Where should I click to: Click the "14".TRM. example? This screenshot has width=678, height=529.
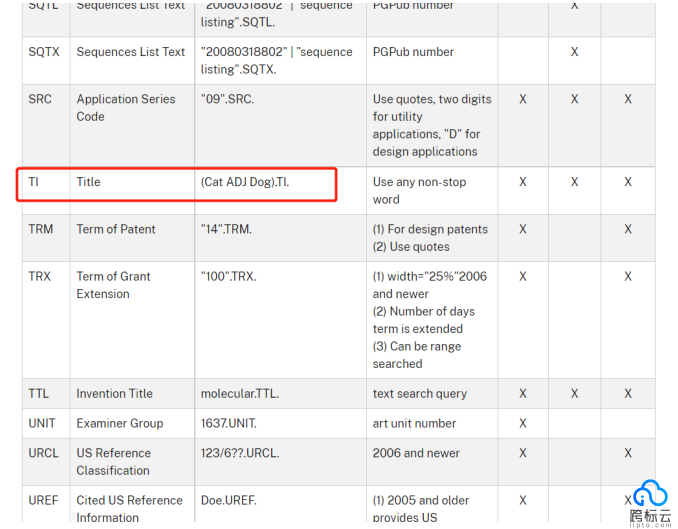(226, 229)
